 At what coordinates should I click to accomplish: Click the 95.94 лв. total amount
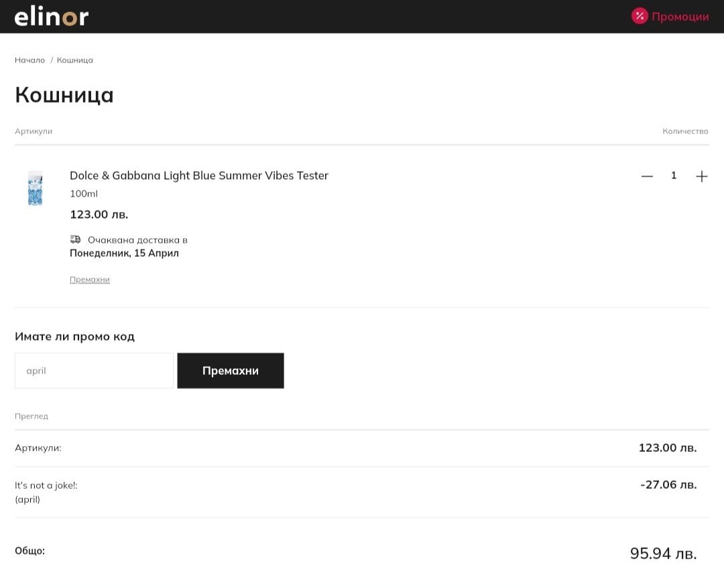(x=663, y=553)
